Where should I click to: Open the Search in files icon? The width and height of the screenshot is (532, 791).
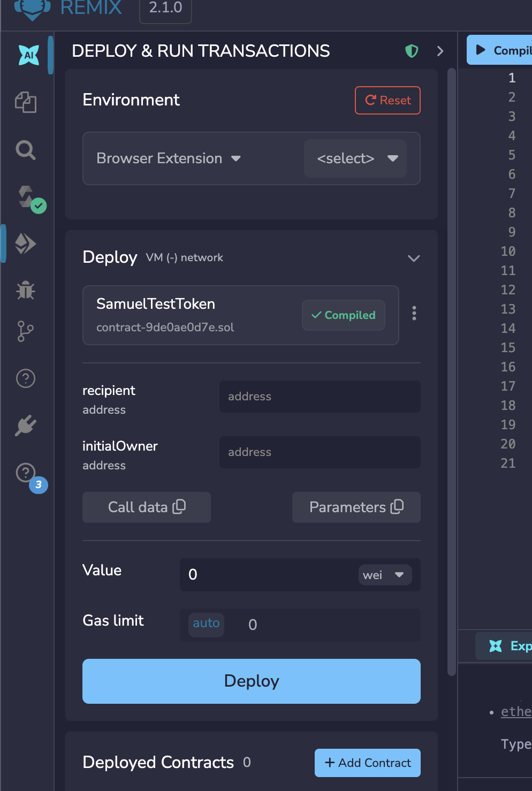click(26, 150)
